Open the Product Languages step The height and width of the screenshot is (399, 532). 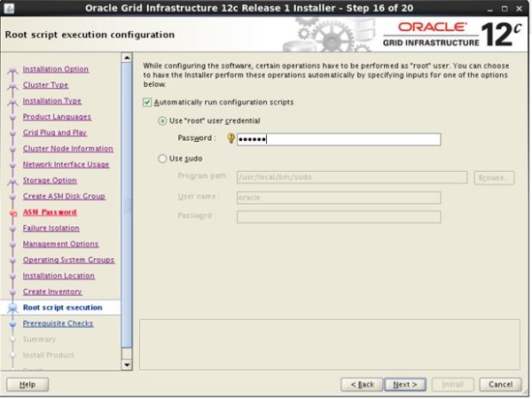pos(57,117)
